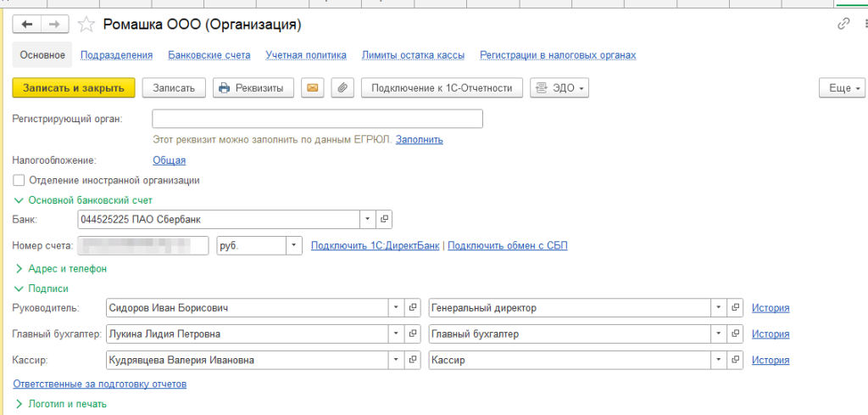The image size is (868, 415).
Task: Open Кудрявцева Валерия Ивановна record icon
Action: (x=412, y=360)
